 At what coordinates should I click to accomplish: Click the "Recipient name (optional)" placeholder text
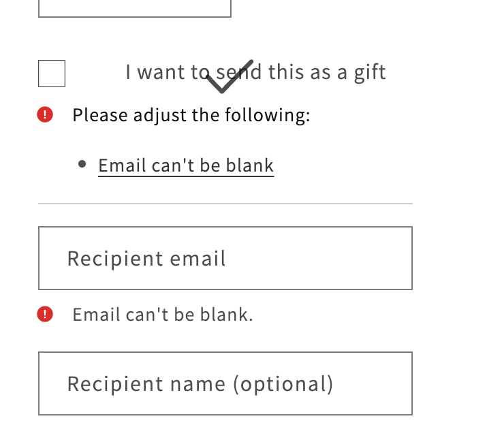(200, 384)
